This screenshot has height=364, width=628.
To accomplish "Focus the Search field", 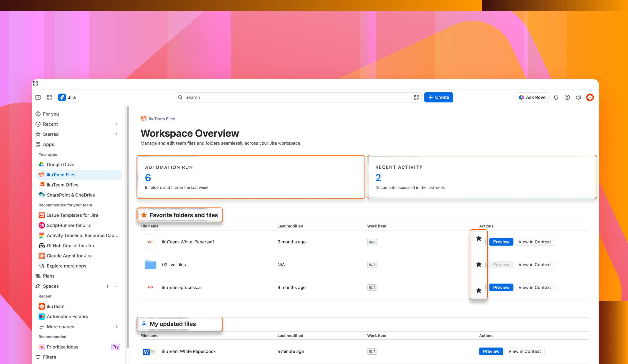I will click(x=298, y=97).
